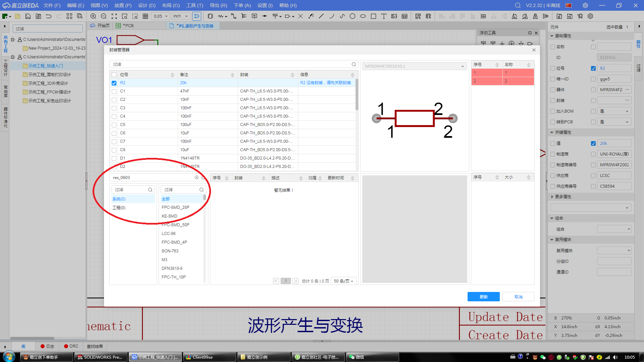The height and width of the screenshot is (362, 644).
Task: Click the blue 更新 button
Action: point(483,297)
